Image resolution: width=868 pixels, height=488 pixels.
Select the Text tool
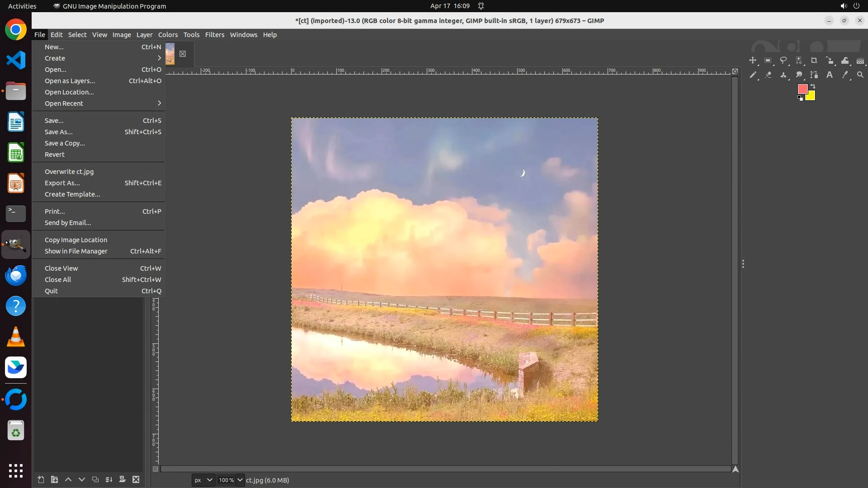(830, 75)
